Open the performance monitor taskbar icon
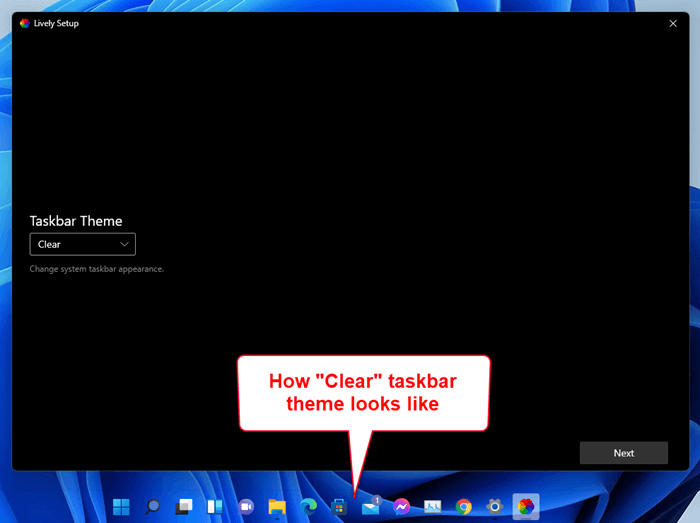Screen dimensions: 700x523 (432, 506)
